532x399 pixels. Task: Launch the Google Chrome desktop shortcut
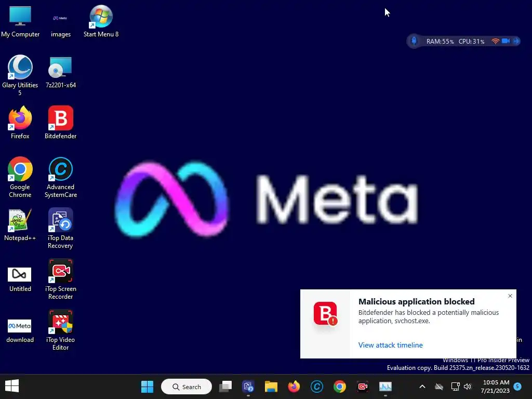pos(20,178)
